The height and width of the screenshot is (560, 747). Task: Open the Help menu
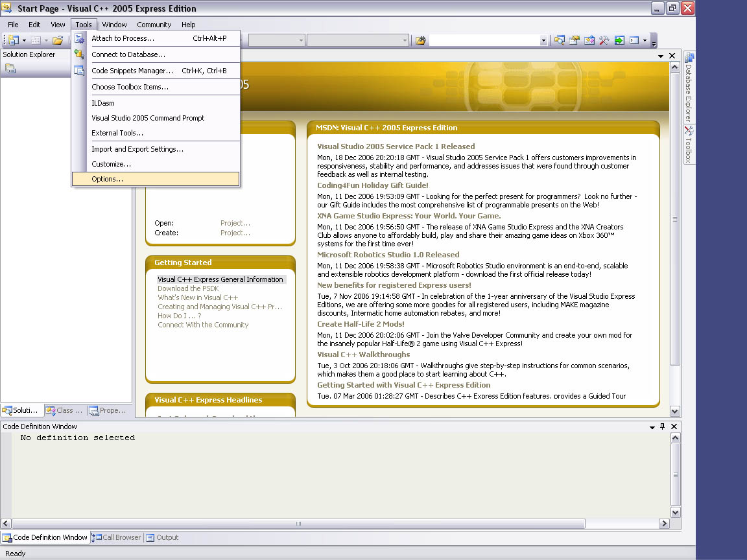(188, 25)
